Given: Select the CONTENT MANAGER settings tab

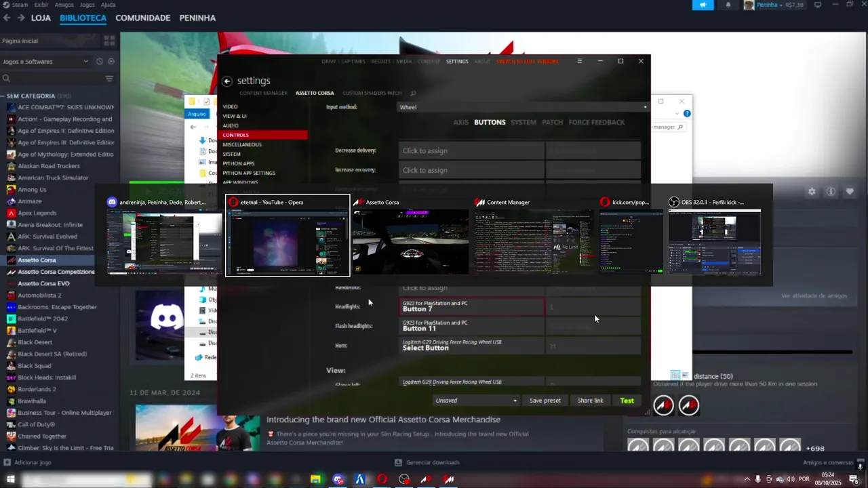Looking at the screenshot, I should point(263,93).
